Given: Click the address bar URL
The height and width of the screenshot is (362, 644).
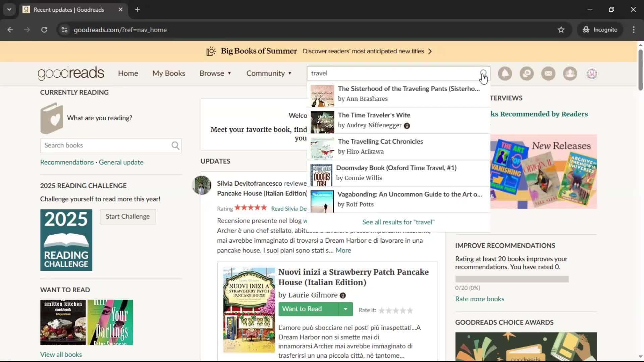Looking at the screenshot, I should click(120, 30).
